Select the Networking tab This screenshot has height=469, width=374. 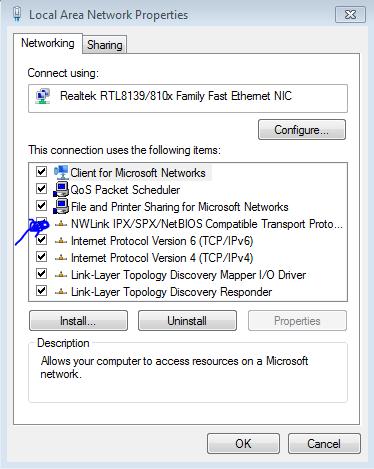point(48,43)
